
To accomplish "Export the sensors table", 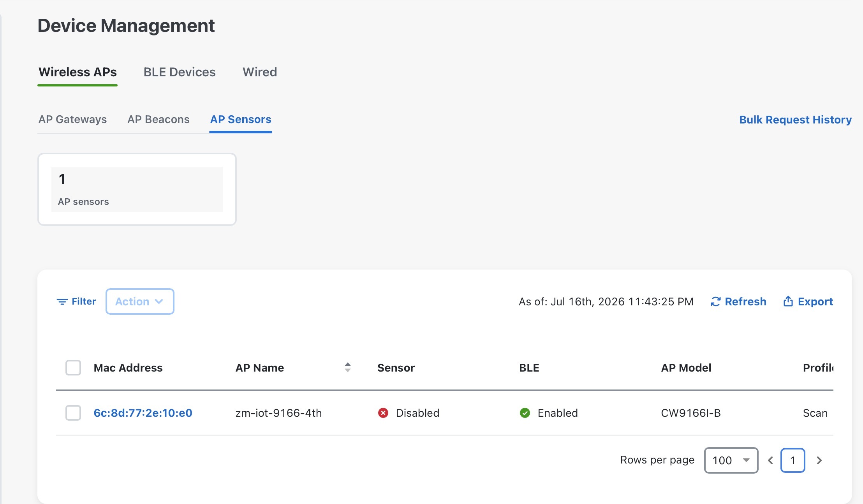I will (808, 301).
